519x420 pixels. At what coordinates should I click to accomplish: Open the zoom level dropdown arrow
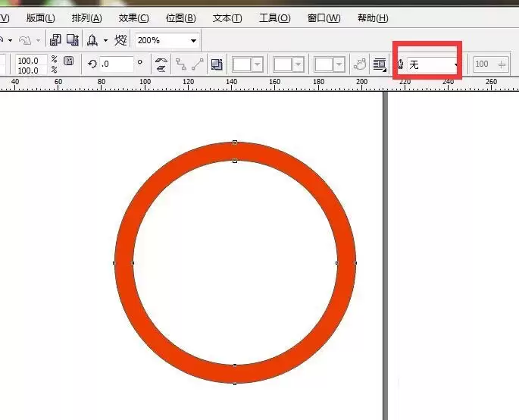pos(193,40)
